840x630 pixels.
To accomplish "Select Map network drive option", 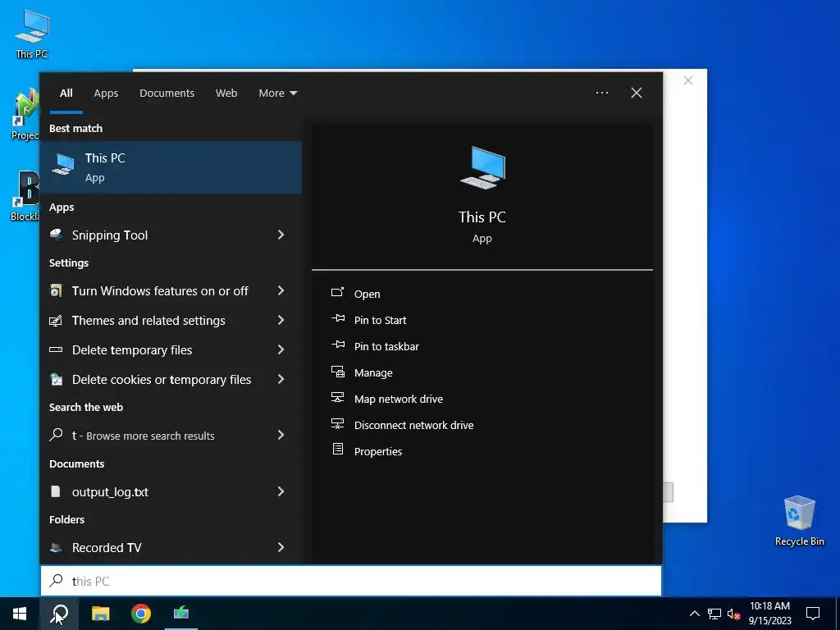I will click(x=399, y=399).
